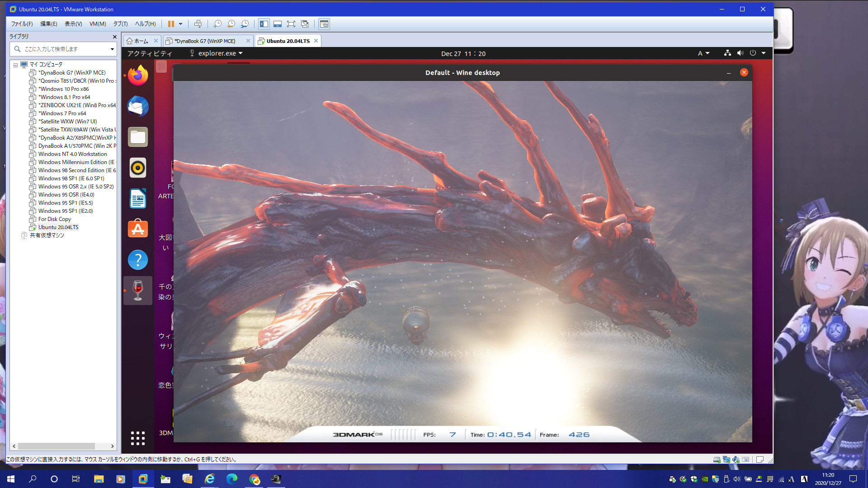Viewport: 868px width, 488px height.
Task: Click the host taskbar volume icon
Action: (x=737, y=479)
